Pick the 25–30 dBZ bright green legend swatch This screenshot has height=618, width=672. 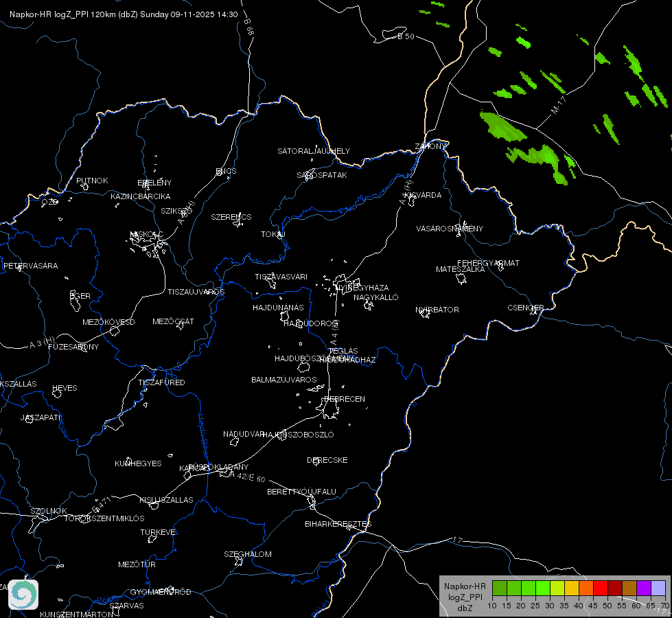click(543, 588)
